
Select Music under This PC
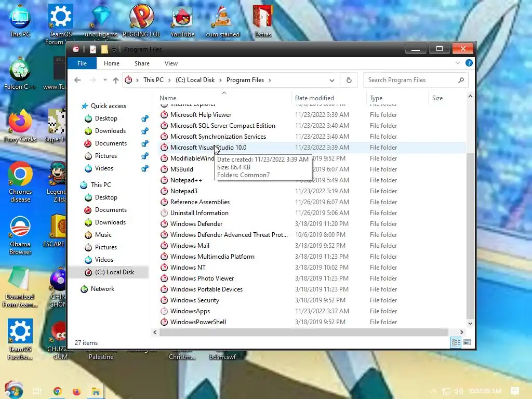103,235
